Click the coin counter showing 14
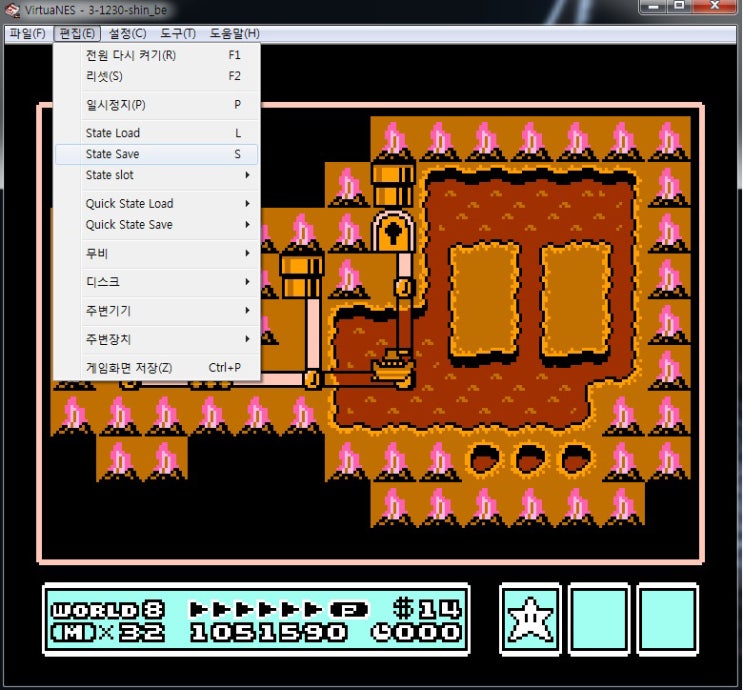The width and height of the screenshot is (743, 690). [427, 609]
